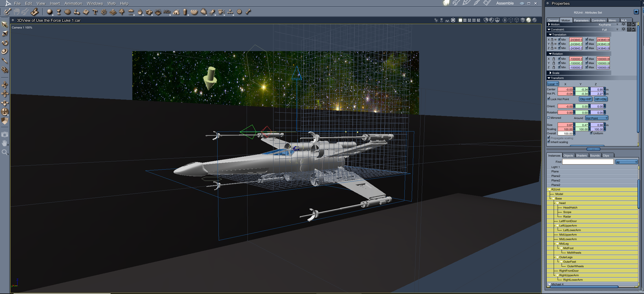
Task: Toggle Uniform scaling checkbox
Action: [x=591, y=133]
